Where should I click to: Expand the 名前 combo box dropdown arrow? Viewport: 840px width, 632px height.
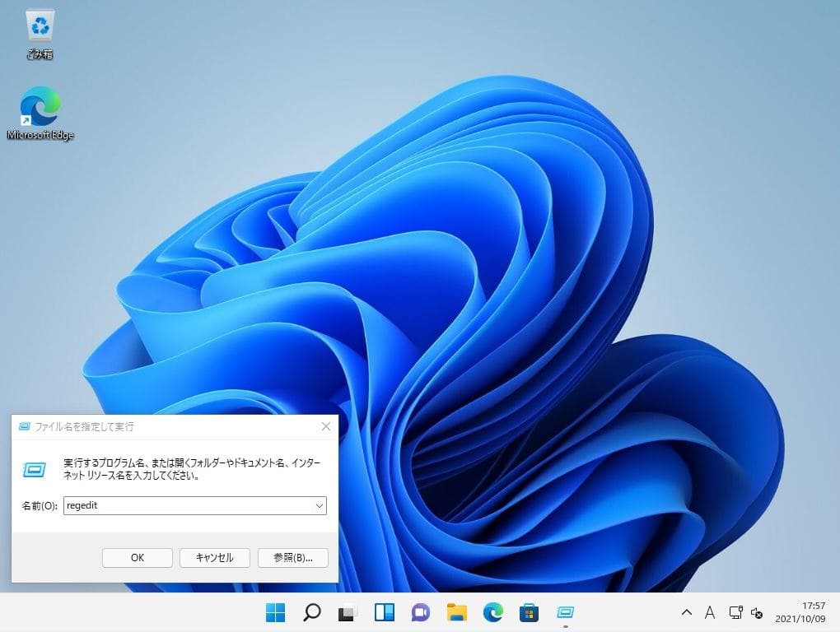click(x=320, y=506)
